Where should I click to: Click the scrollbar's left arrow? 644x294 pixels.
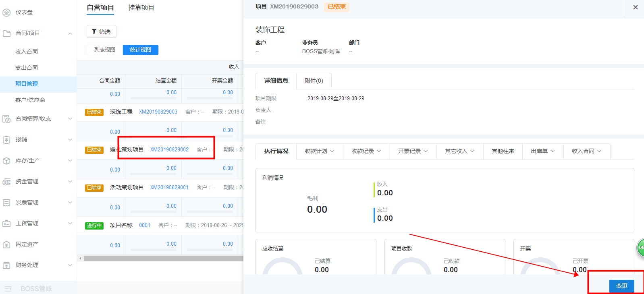80,259
